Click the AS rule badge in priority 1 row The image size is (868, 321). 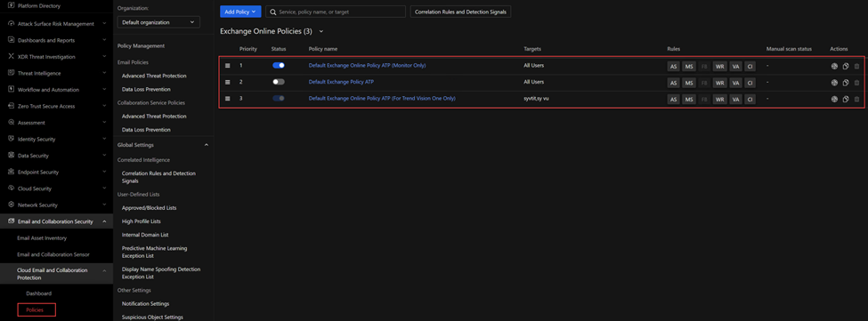click(673, 66)
